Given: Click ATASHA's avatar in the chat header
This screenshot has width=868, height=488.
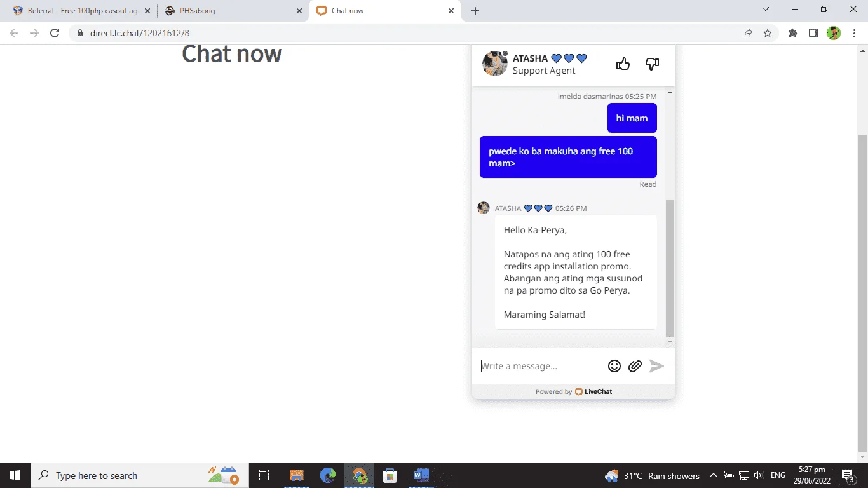Looking at the screenshot, I should (x=494, y=64).
